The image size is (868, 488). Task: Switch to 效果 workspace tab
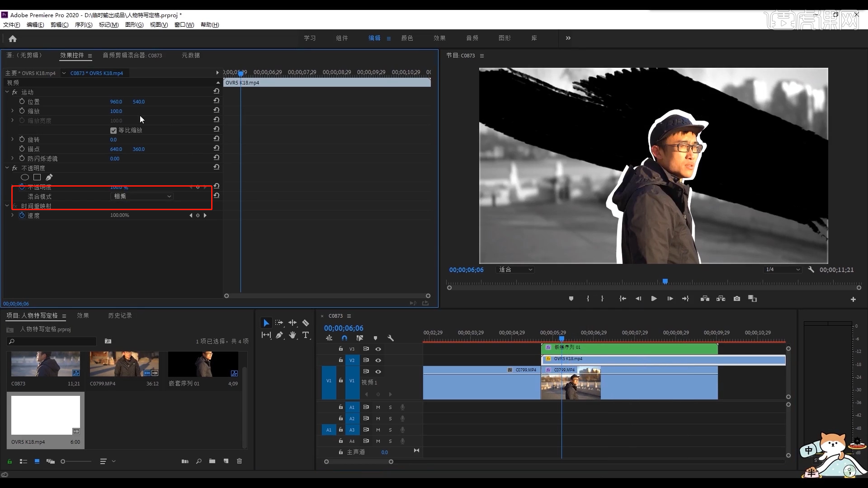pyautogui.click(x=439, y=38)
